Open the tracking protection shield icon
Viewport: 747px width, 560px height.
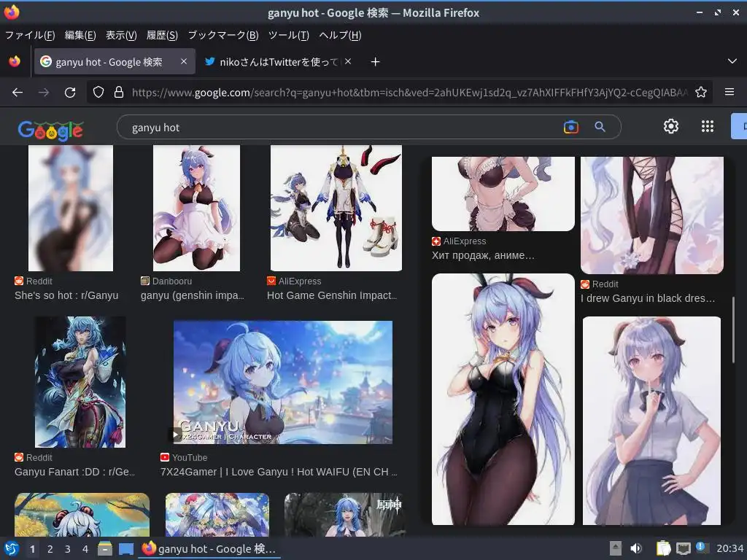(x=98, y=93)
